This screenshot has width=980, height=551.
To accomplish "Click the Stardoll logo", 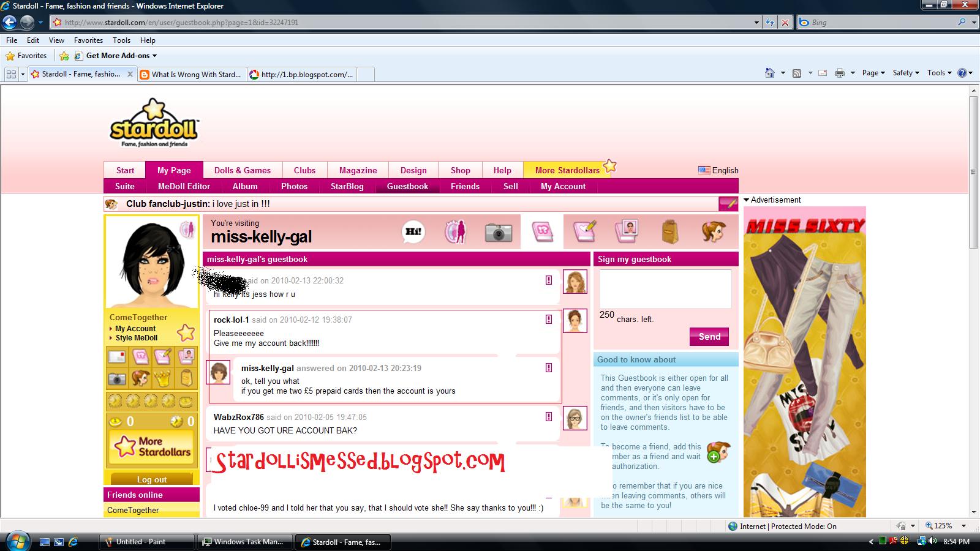I will pyautogui.click(x=154, y=124).
